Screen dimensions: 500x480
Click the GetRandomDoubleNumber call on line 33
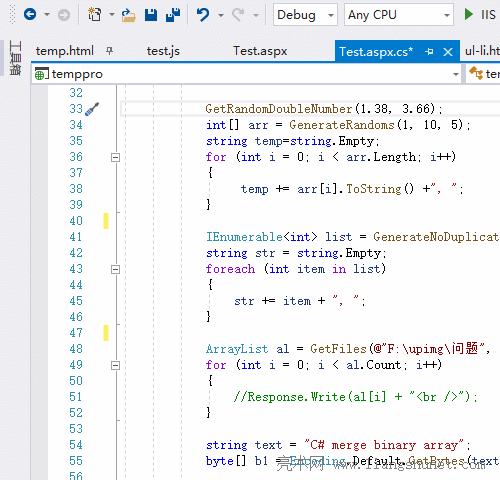click(279, 109)
